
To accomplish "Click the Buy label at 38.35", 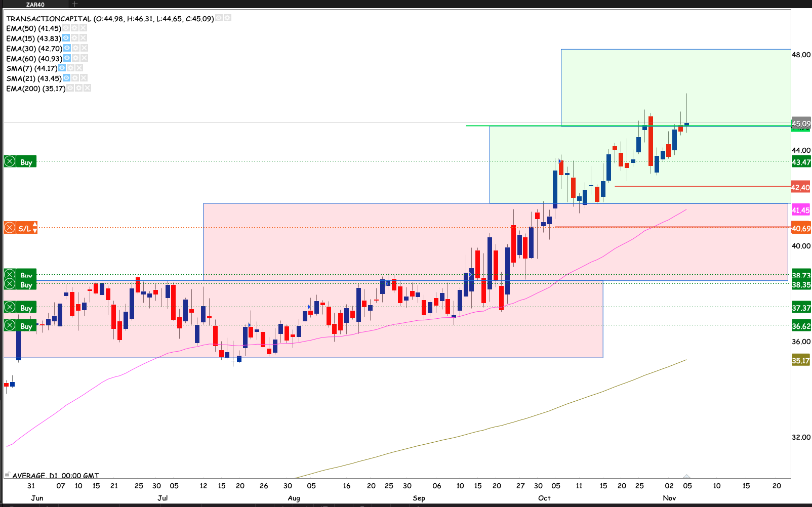I will pos(26,285).
